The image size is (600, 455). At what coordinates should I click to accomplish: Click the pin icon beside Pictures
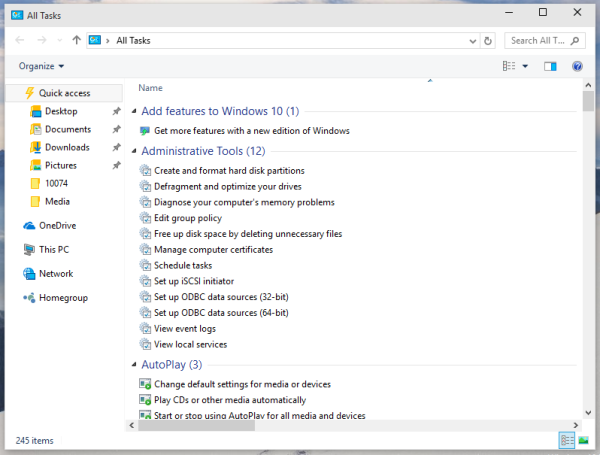coord(116,165)
